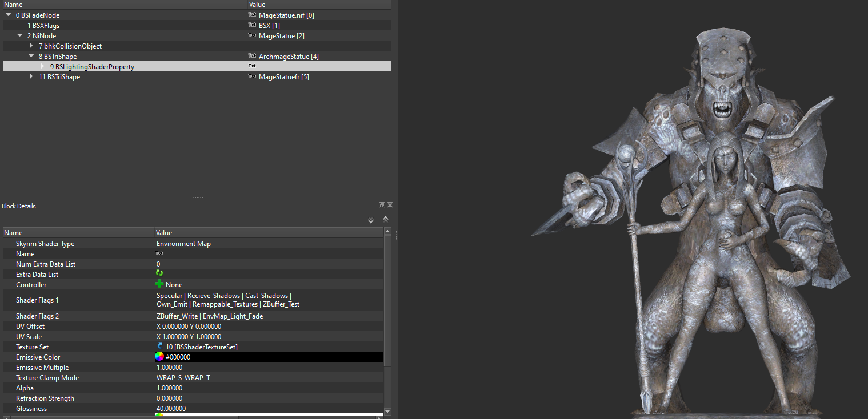Click the Txt icon beside MageStatue.nif [0]
Screen dimensions: 868x419
click(252, 15)
